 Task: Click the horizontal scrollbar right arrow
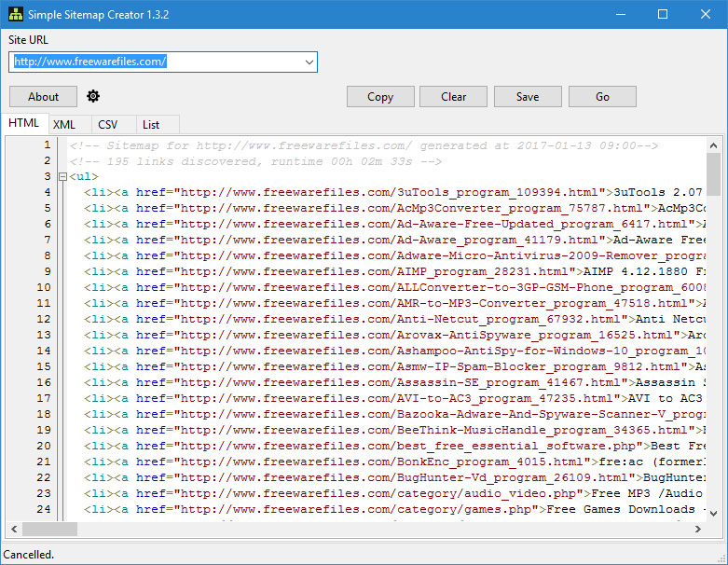pos(698,529)
